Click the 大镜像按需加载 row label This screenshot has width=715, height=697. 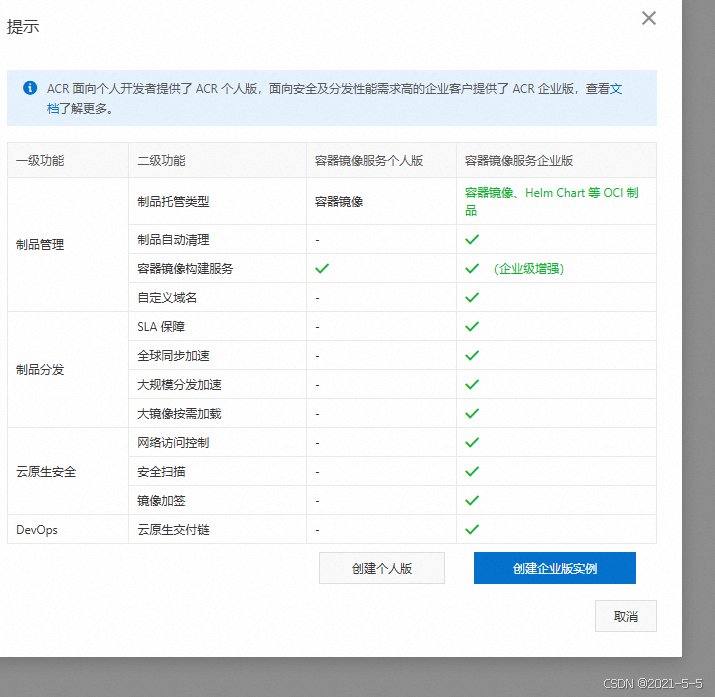[x=179, y=414]
